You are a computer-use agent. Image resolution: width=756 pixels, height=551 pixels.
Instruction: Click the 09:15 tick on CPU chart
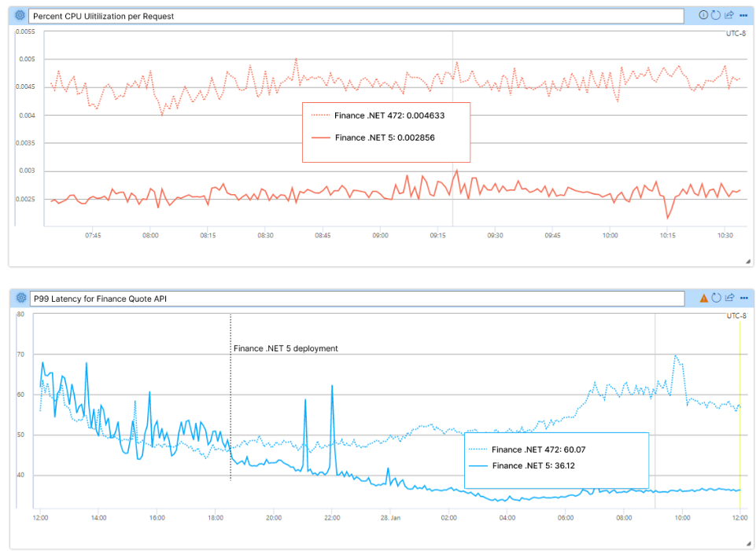437,236
